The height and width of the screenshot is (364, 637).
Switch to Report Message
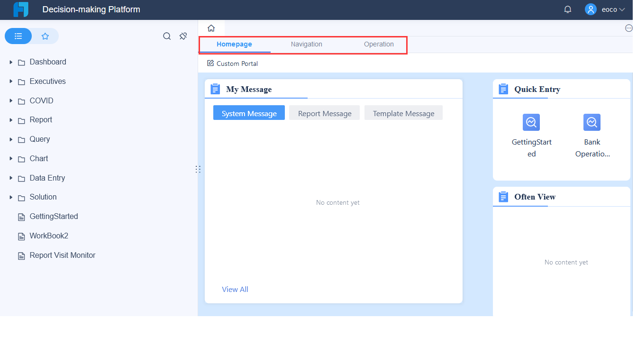point(324,113)
